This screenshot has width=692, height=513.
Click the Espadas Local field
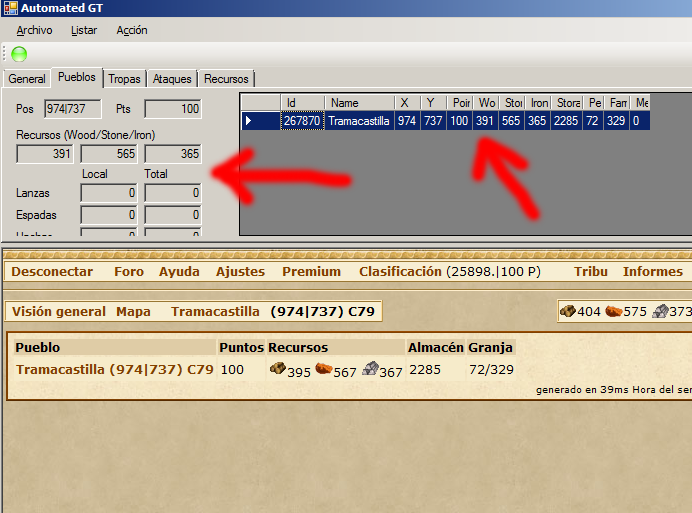(x=109, y=215)
